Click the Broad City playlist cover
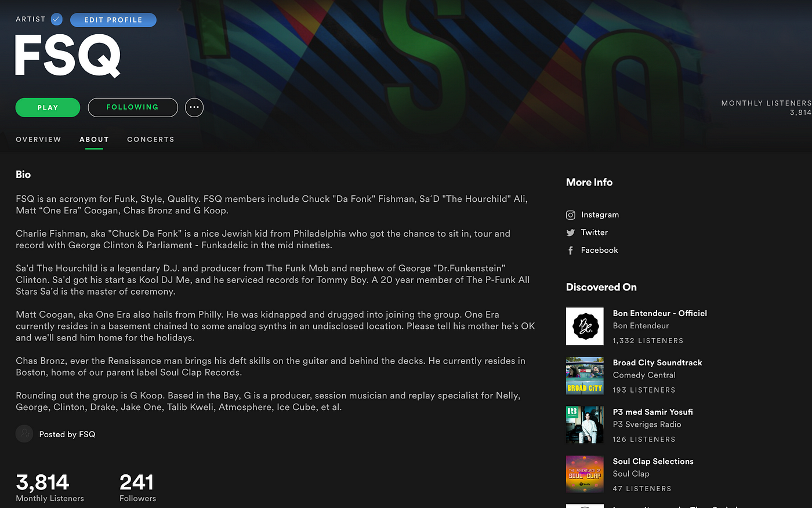 [x=585, y=376]
